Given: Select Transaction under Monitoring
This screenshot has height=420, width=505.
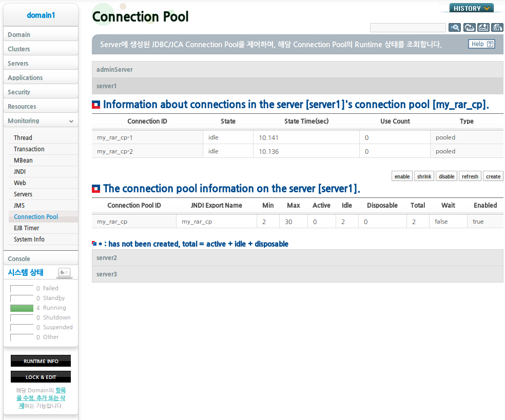Looking at the screenshot, I should 43,149.
